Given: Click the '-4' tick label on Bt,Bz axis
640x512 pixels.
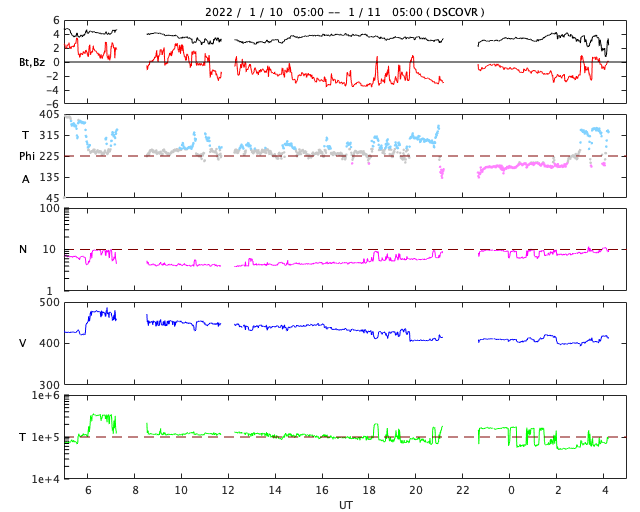Looking at the screenshot, I should point(52,90).
